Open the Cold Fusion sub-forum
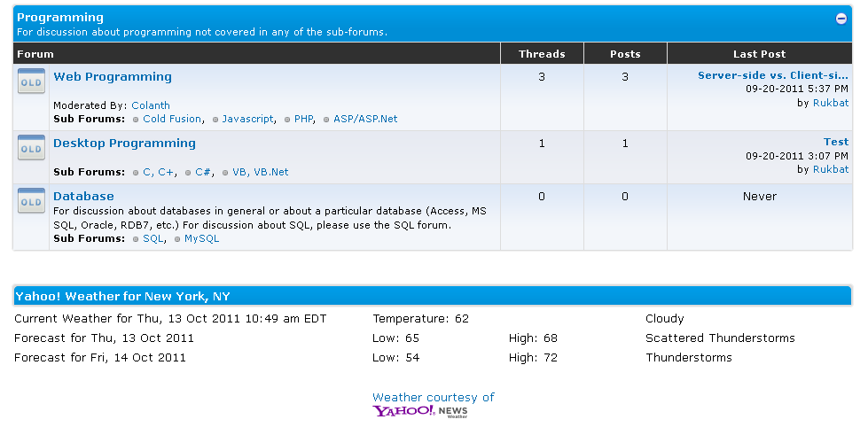Screen dimensions: 868x435 pos(172,119)
